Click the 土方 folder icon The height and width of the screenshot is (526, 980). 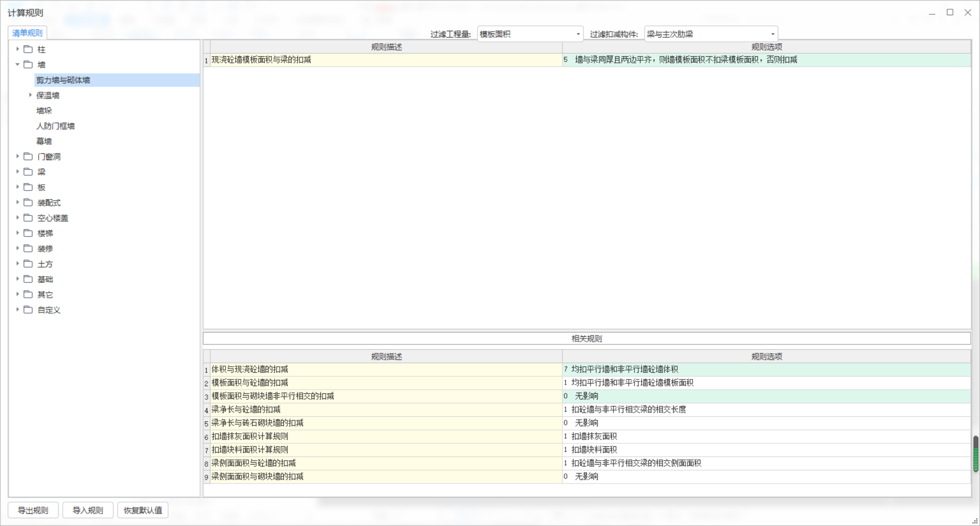pyautogui.click(x=28, y=264)
